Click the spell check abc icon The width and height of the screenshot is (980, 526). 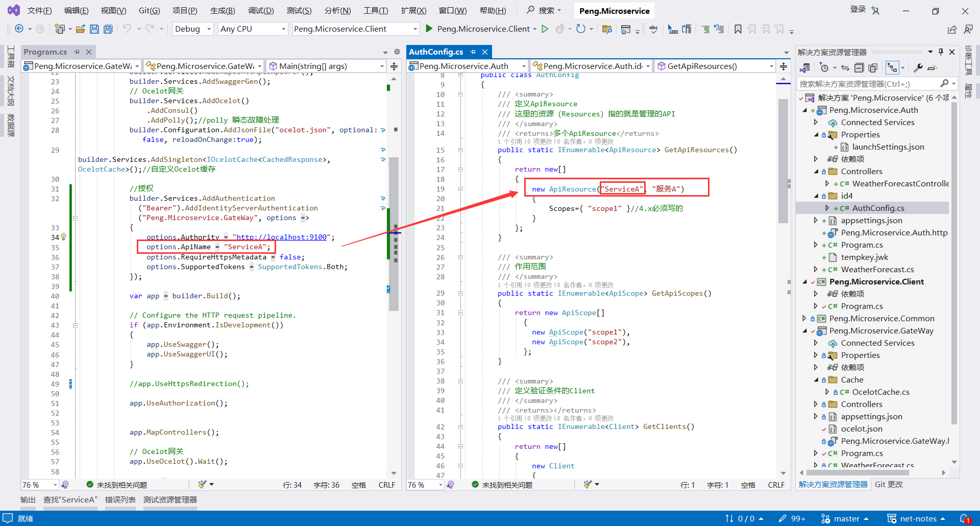[653, 29]
